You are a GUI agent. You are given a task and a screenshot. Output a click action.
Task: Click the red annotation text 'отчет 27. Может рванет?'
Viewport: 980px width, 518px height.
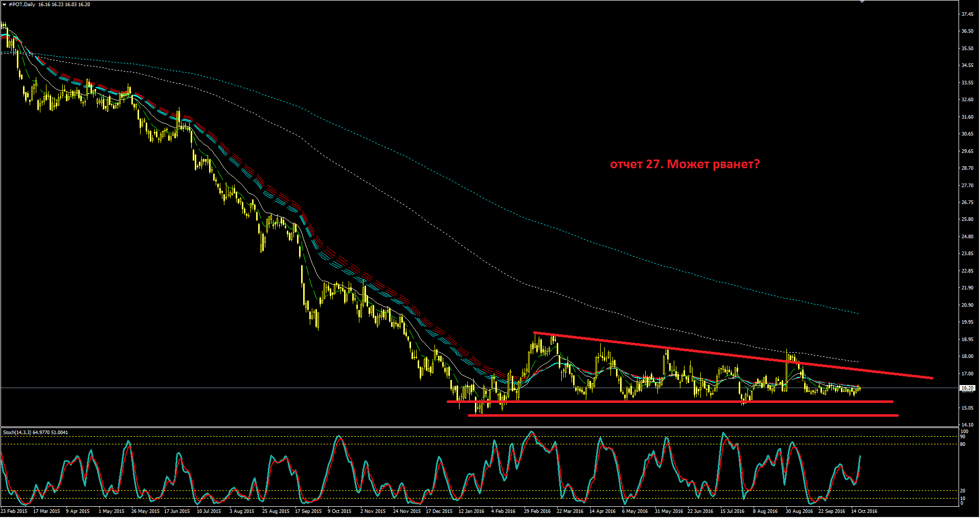click(x=685, y=164)
